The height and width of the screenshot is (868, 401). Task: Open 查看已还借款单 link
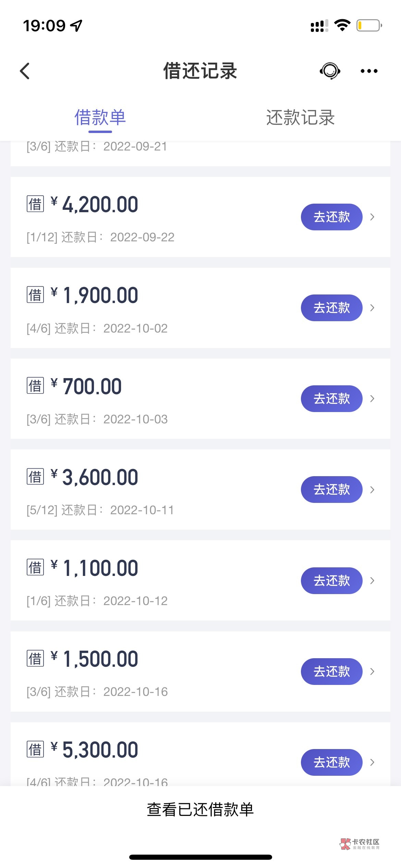tap(200, 809)
